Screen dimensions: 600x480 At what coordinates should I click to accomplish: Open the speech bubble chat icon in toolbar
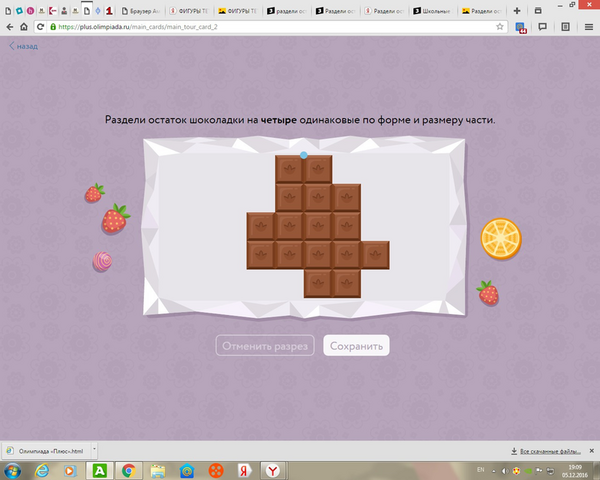click(x=542, y=27)
